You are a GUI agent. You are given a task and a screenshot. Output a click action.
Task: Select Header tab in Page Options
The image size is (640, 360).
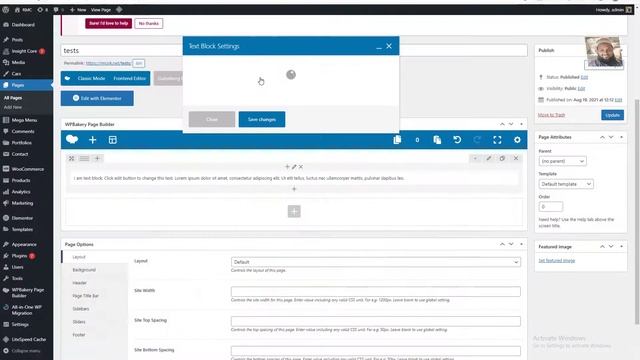point(80,283)
